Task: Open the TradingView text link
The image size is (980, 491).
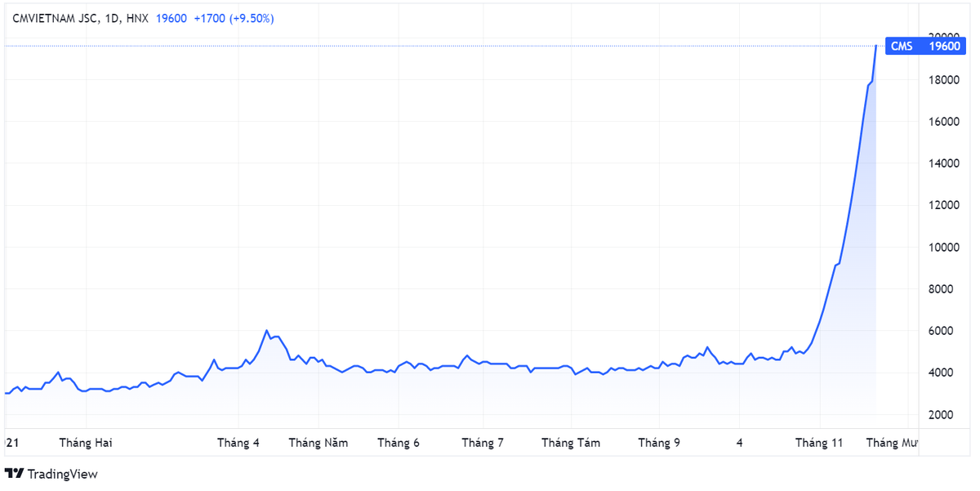Action: pos(62,474)
